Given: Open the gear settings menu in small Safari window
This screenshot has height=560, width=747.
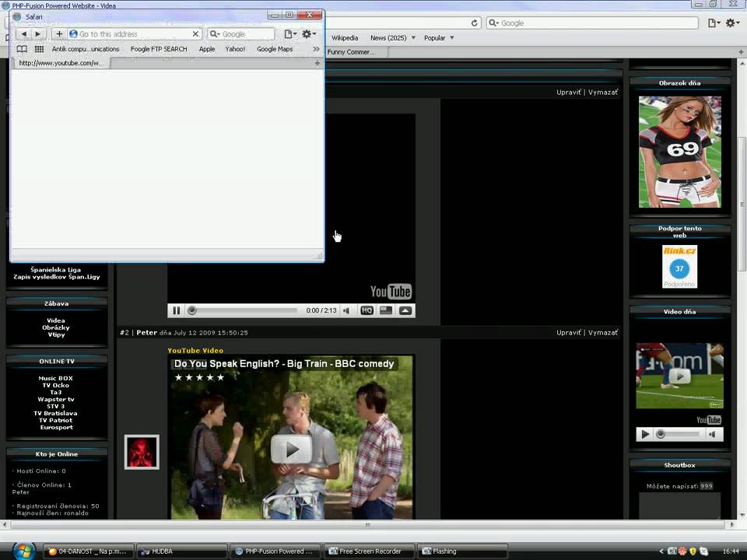Looking at the screenshot, I should tap(309, 33).
